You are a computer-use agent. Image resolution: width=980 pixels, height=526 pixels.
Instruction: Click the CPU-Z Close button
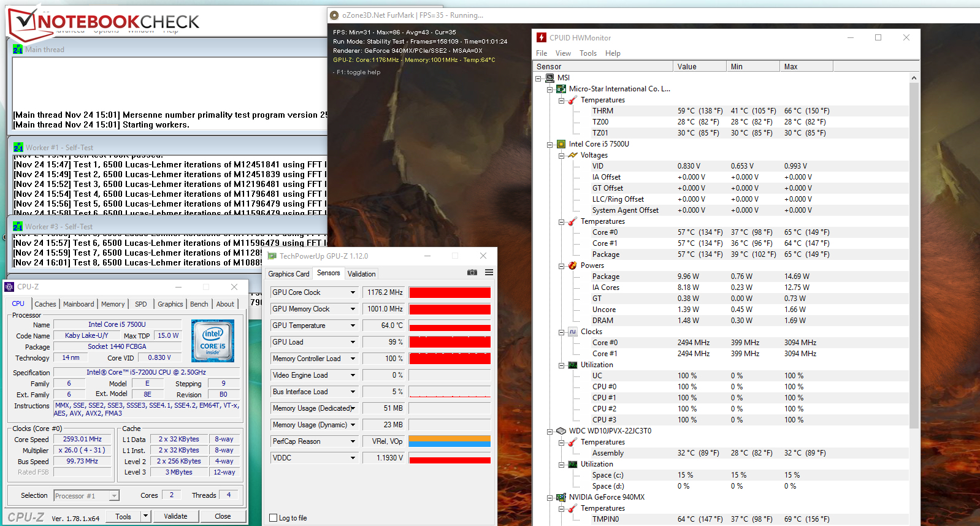click(x=223, y=516)
